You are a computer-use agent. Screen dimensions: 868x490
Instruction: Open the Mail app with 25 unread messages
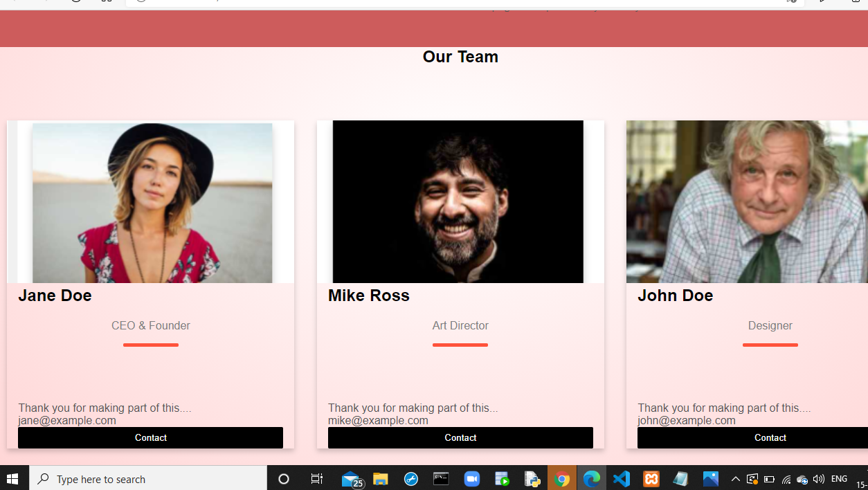click(x=350, y=478)
